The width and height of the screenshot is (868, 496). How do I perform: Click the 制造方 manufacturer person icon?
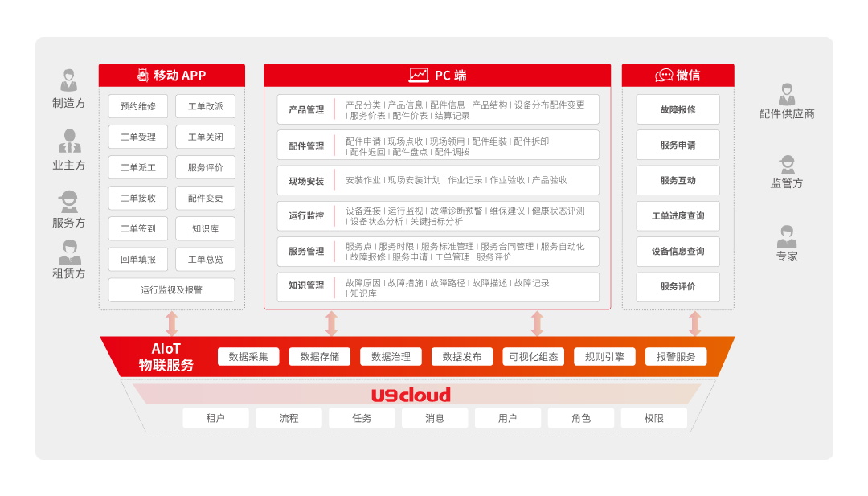(x=69, y=80)
